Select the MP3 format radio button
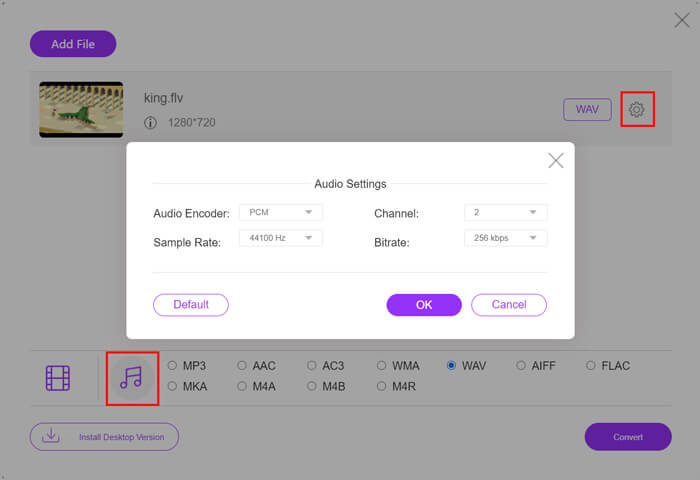The width and height of the screenshot is (700, 480). tap(172, 366)
